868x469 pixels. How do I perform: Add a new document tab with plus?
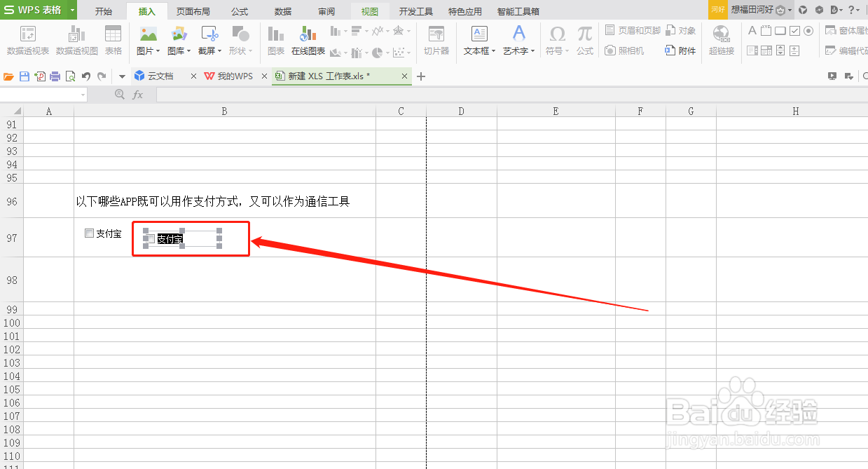tap(421, 76)
